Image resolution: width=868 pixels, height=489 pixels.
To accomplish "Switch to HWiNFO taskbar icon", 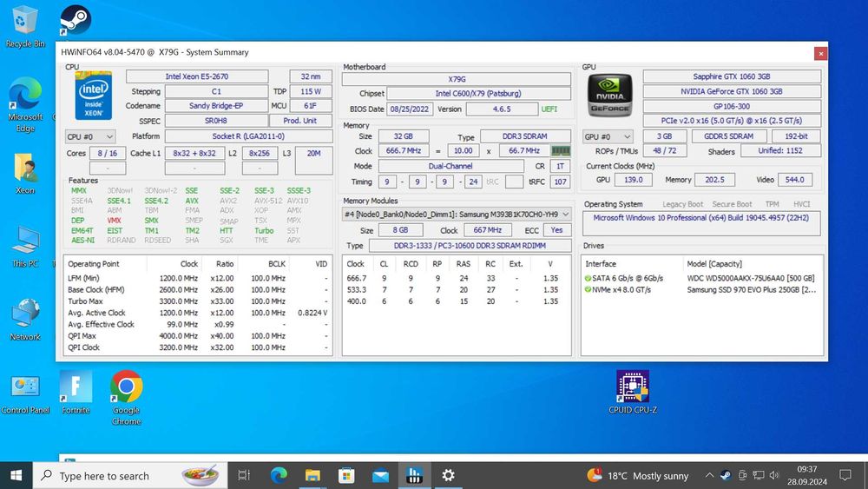I will coord(414,475).
